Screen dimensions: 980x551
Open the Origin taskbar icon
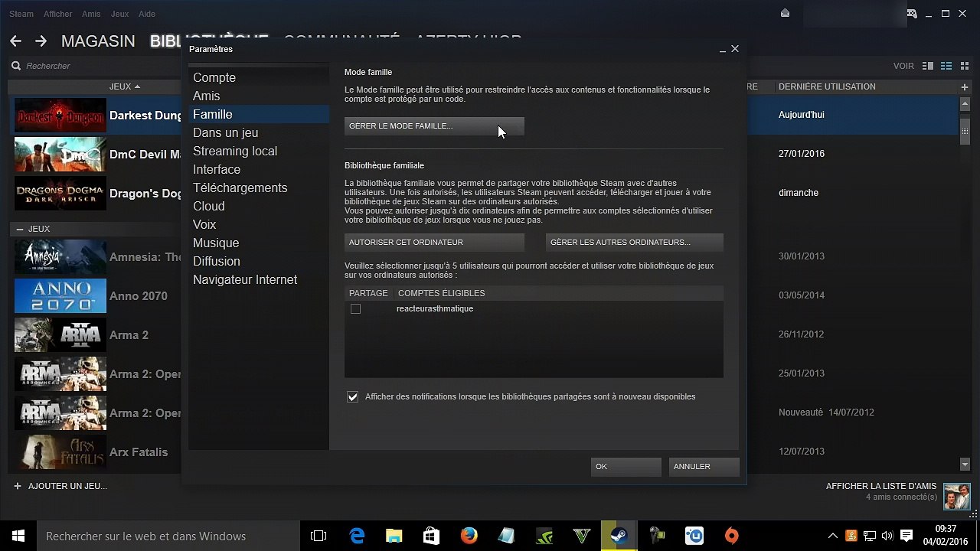[731, 536]
